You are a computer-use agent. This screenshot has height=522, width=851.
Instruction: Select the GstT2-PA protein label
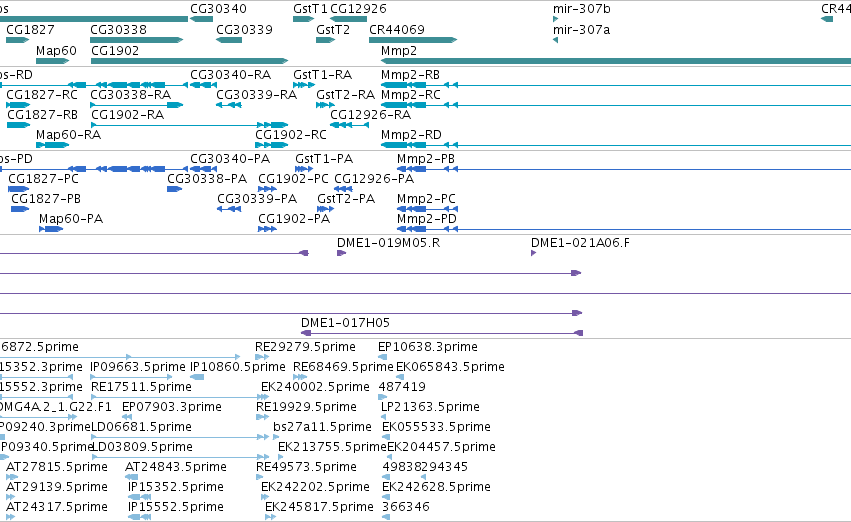click(x=346, y=199)
